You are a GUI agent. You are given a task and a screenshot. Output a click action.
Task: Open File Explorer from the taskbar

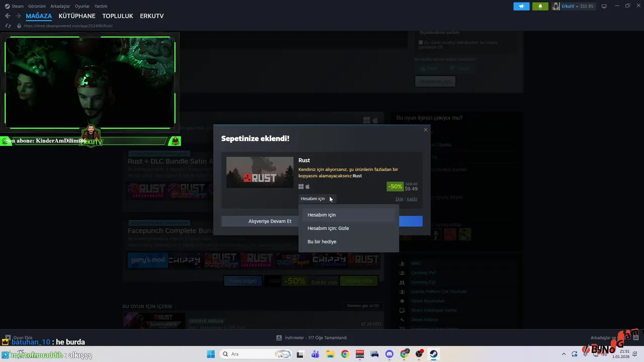[330, 354]
